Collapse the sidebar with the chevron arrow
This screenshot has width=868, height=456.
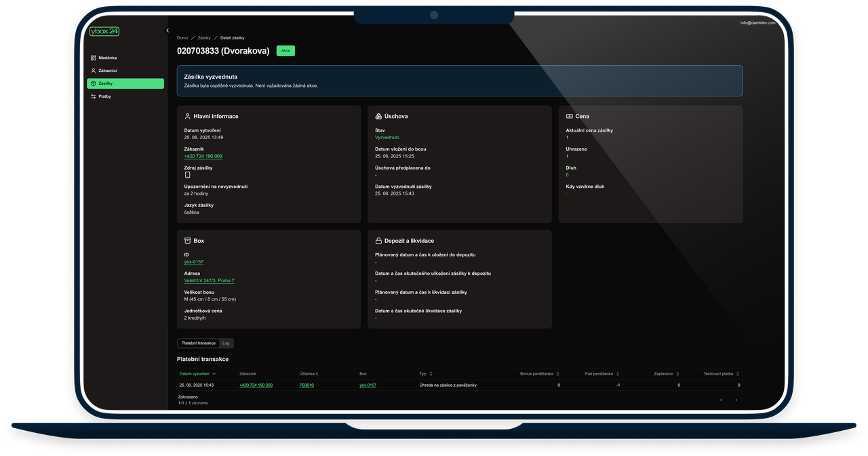tap(167, 31)
